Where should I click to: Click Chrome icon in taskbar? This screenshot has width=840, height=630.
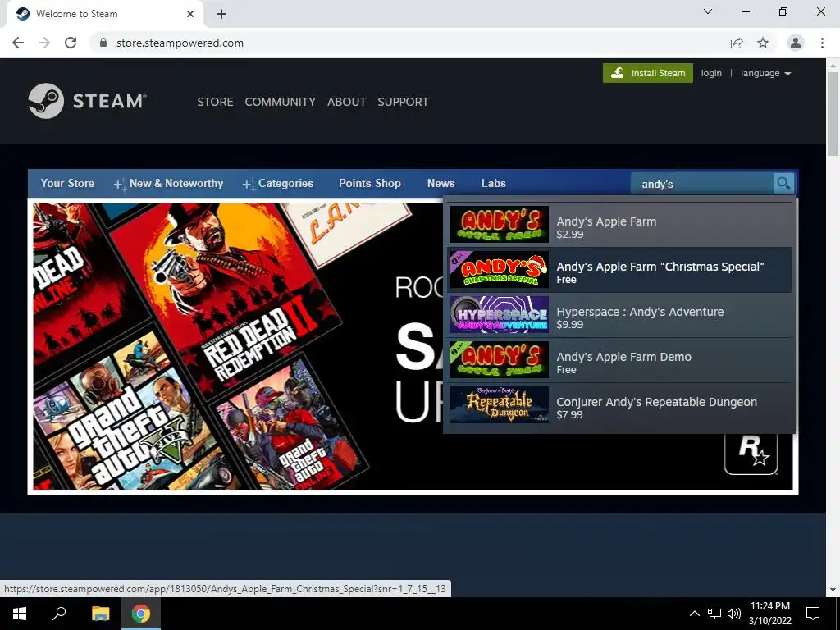141,614
